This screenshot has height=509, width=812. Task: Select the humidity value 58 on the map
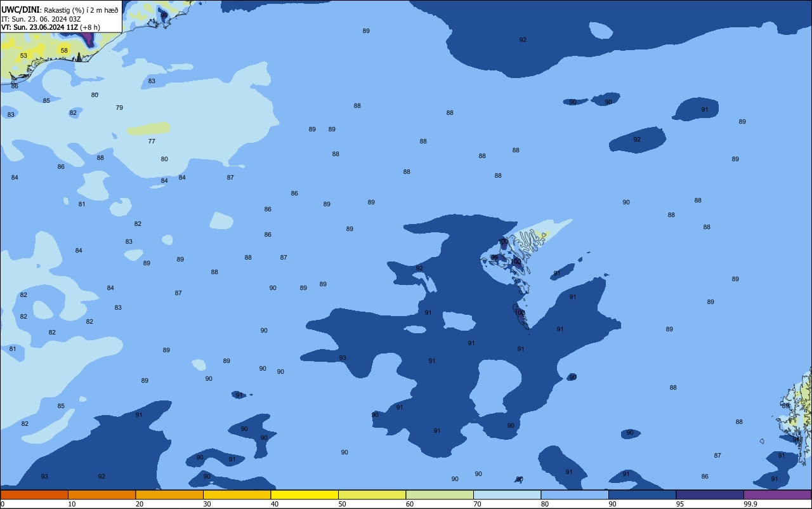coord(64,50)
